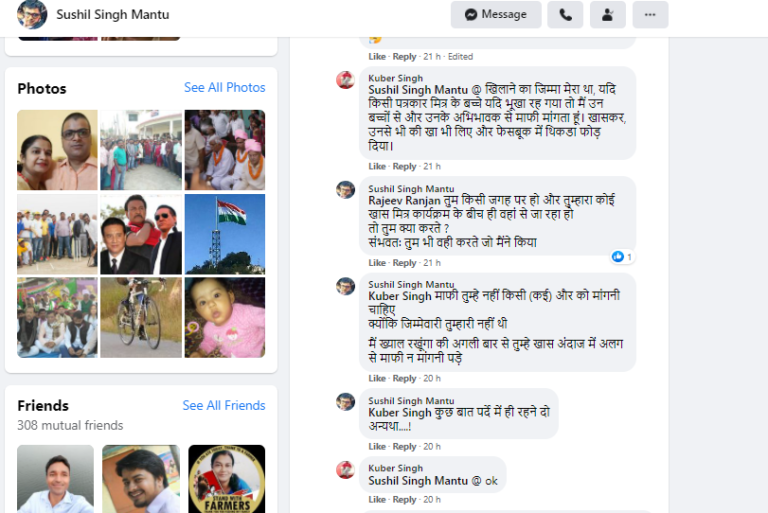
Task: Open the Stand With Farmers friend thumbnail
Action: 227,479
